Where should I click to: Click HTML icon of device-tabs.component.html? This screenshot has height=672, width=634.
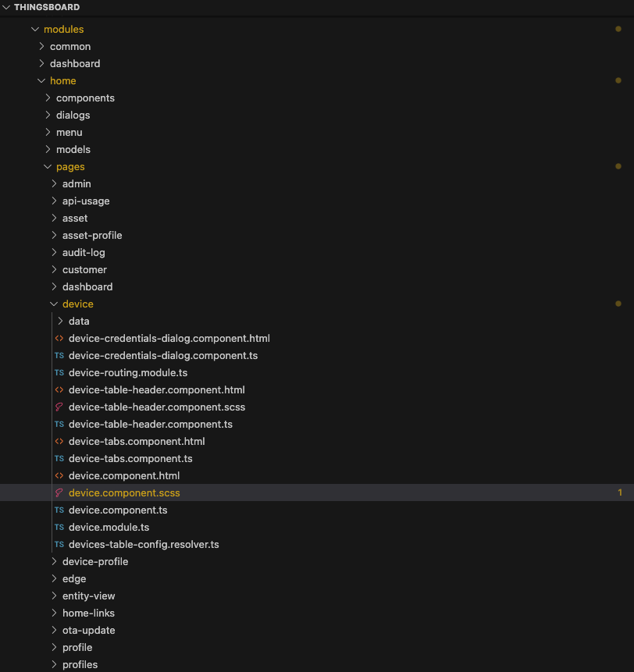click(59, 442)
